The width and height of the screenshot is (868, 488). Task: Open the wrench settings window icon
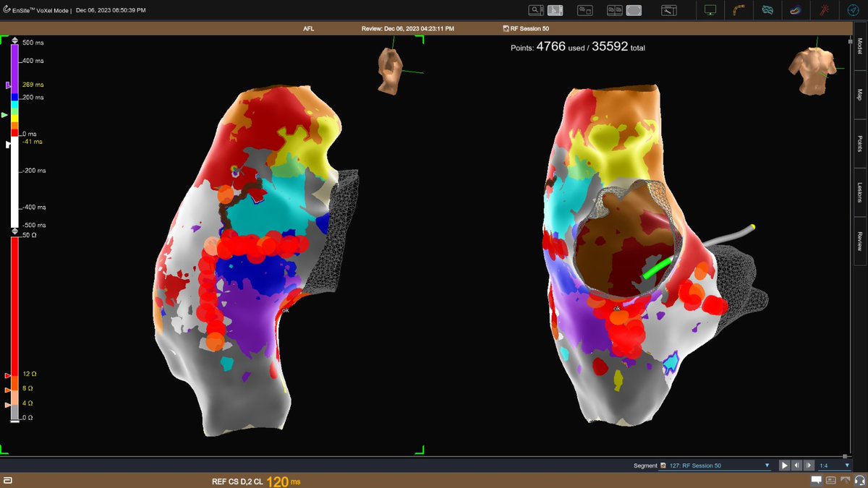point(669,10)
